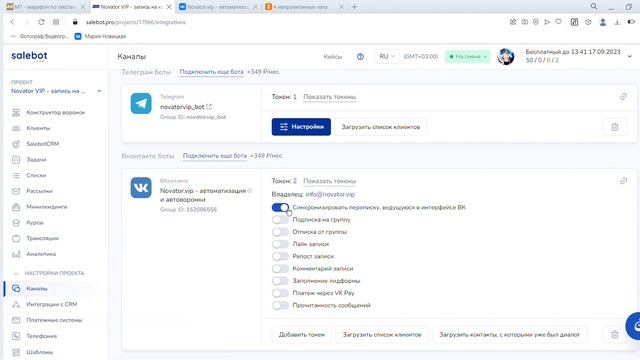Open Трансляции in sidebar

click(42, 238)
